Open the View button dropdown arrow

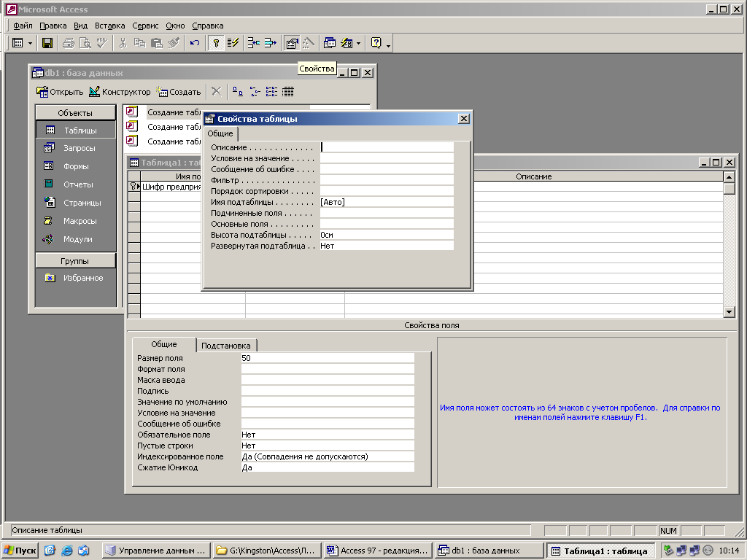(x=30, y=43)
